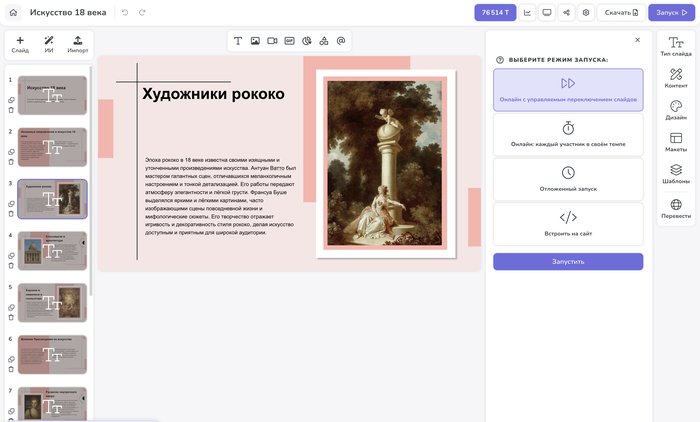Open the 76514 T tokens balance

coord(495,13)
